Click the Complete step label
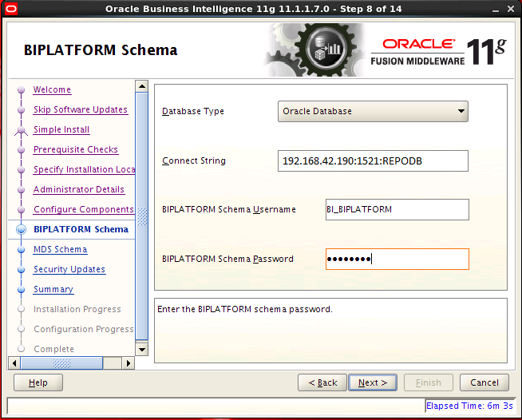The height and width of the screenshot is (420, 522). pyautogui.click(x=54, y=349)
